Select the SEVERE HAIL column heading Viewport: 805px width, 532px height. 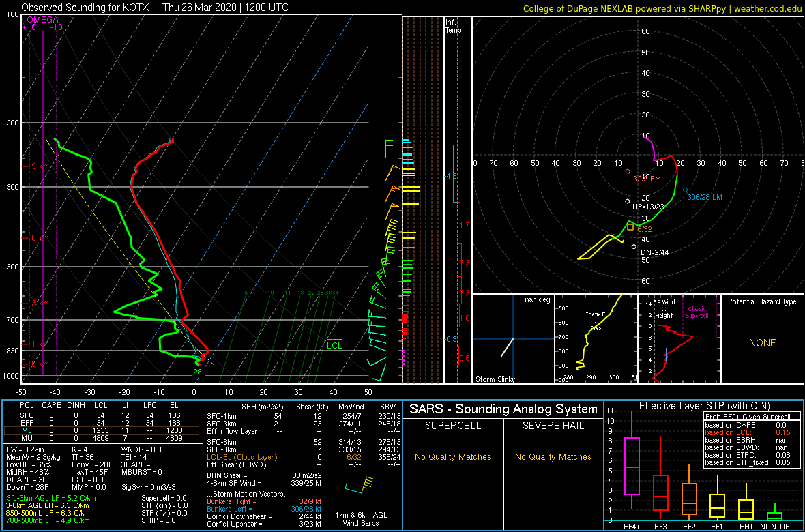pyautogui.click(x=553, y=425)
